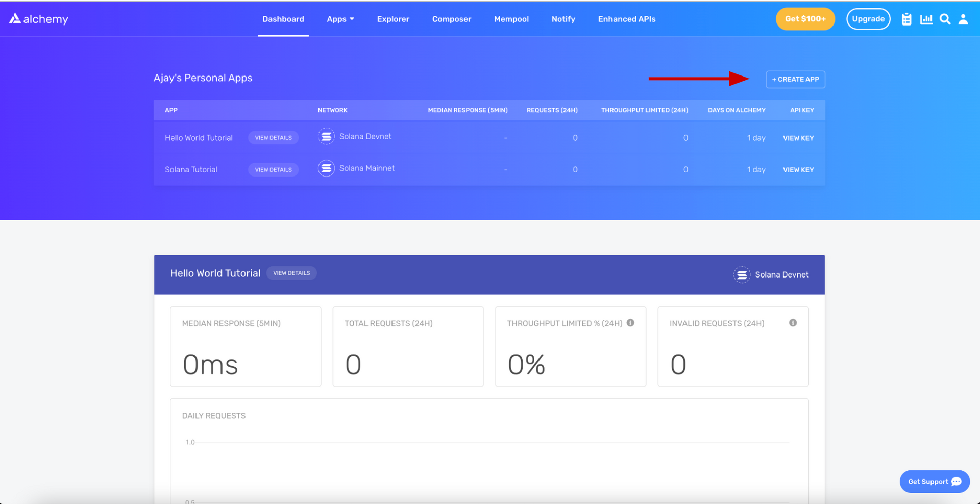The height and width of the screenshot is (504, 980).
Task: Click the Throughput Limited (24H) column header
Action: 645,110
